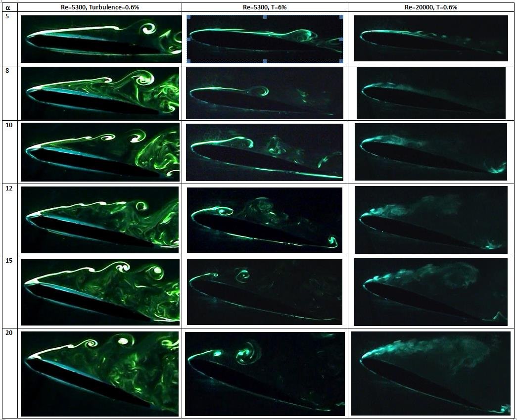The width and height of the screenshot is (517, 420).
Task: Click the α=10 image under Re=5300, T=6%
Action: click(x=264, y=152)
